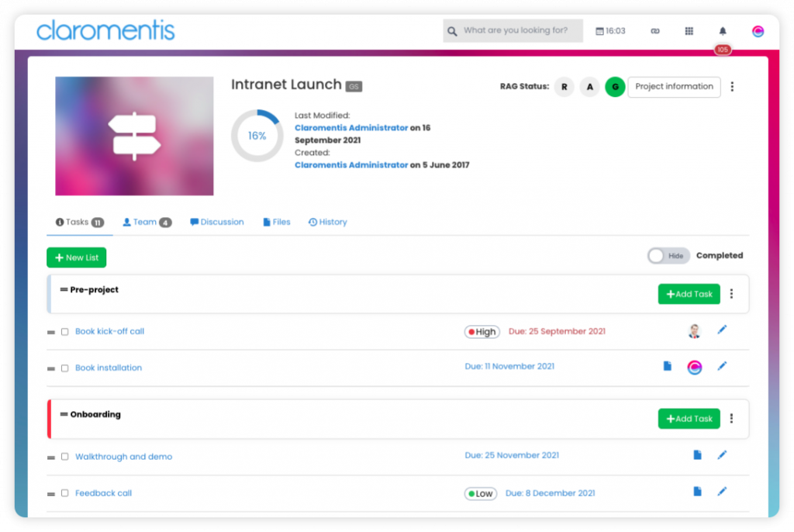Click the Project information button
Screen dimensions: 794x532
click(x=674, y=87)
